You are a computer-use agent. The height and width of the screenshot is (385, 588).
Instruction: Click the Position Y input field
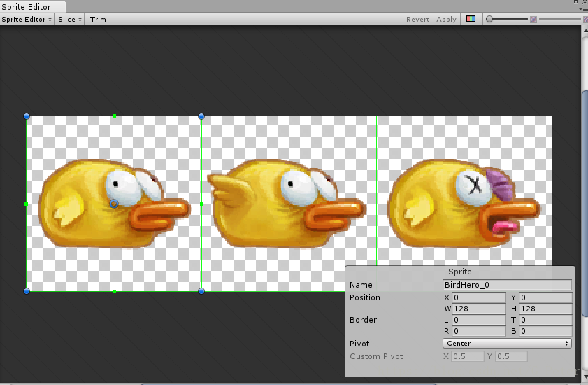(545, 297)
